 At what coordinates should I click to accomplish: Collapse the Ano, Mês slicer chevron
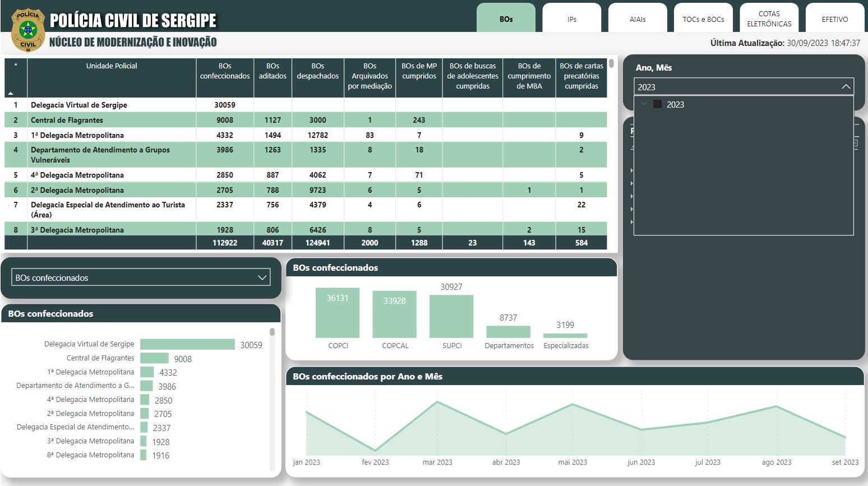click(x=846, y=87)
